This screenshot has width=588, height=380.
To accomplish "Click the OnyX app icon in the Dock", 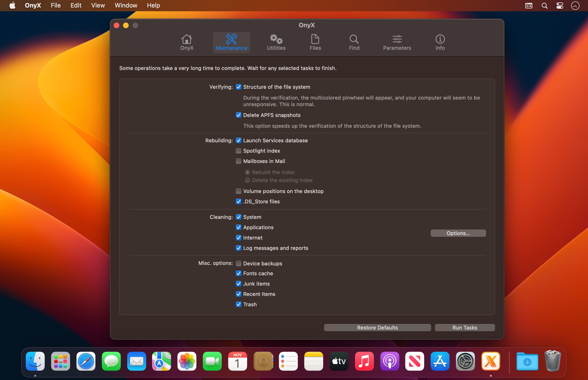I will tap(490, 361).
